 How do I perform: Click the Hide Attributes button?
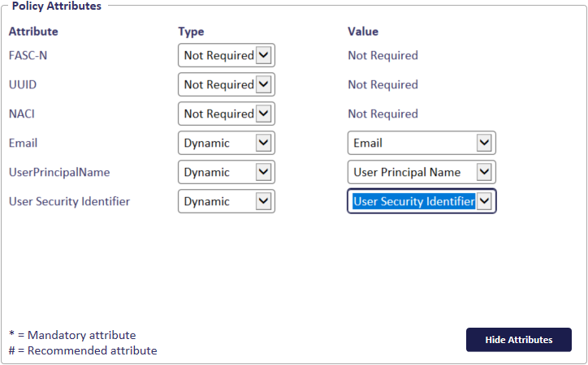point(519,340)
